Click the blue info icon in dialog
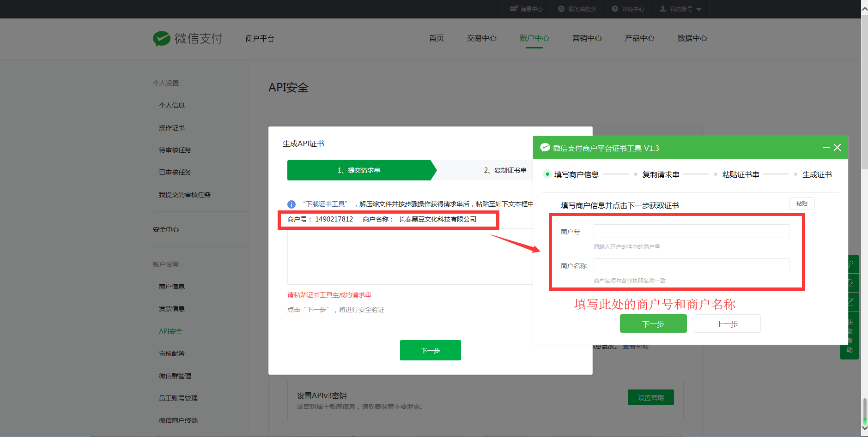The height and width of the screenshot is (437, 868). [291, 204]
